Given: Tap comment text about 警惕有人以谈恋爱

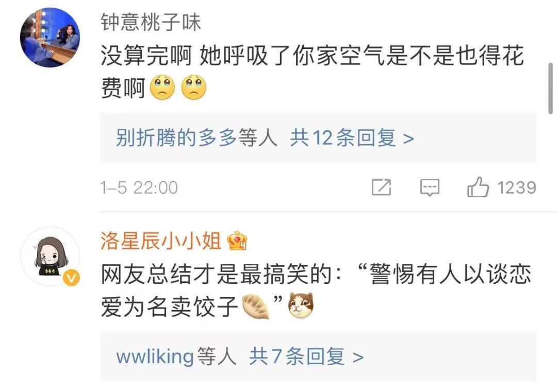Looking at the screenshot, I should (316, 290).
